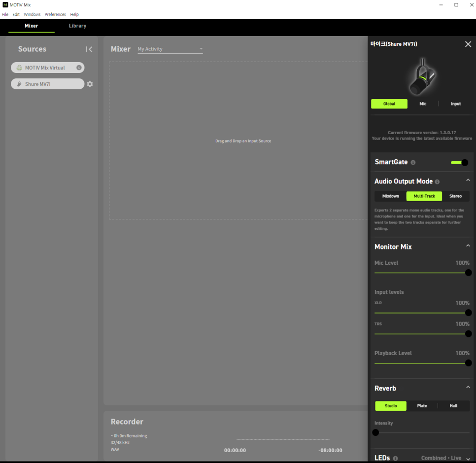The width and height of the screenshot is (476, 463).
Task: Click the Shure MV7i microphone source icon
Action: click(x=19, y=84)
